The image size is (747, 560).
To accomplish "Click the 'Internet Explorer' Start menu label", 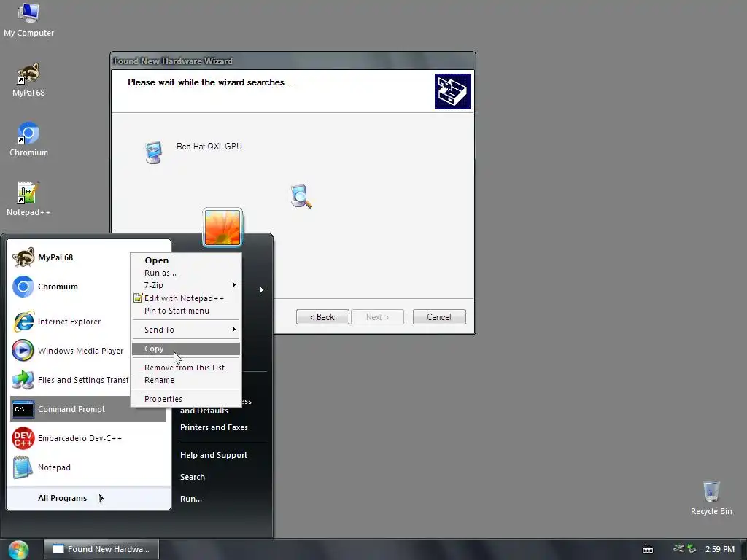I will coord(69,322).
